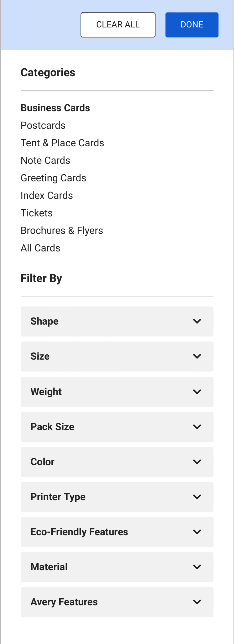The image size is (234, 644).
Task: Select the Postcards category
Action: click(43, 126)
